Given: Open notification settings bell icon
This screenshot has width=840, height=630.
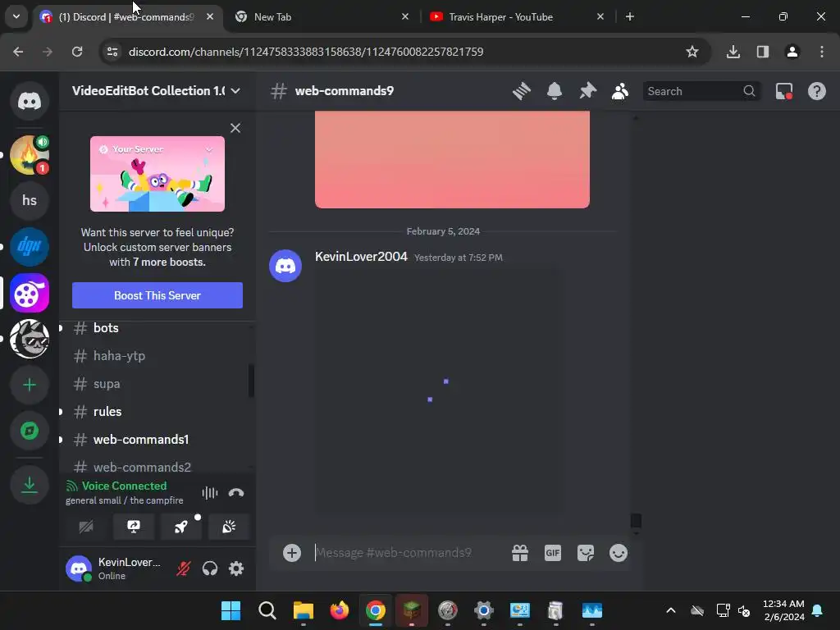Looking at the screenshot, I should click(x=555, y=91).
